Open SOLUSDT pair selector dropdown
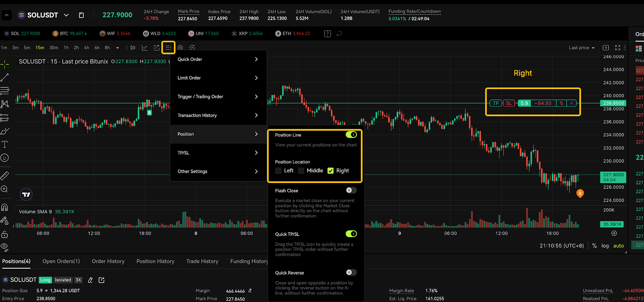This screenshot has width=644, height=302. click(66, 15)
